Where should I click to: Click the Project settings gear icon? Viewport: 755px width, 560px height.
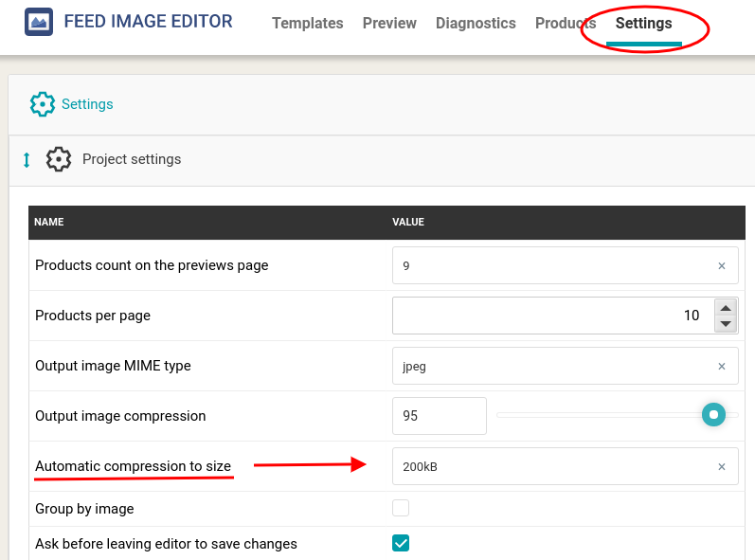pyautogui.click(x=59, y=159)
